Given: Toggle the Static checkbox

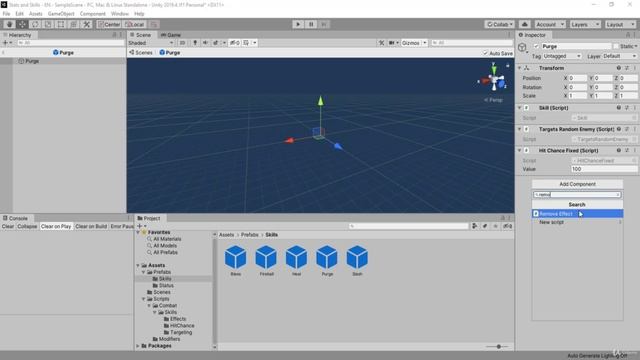Looking at the screenshot, I should [616, 47].
